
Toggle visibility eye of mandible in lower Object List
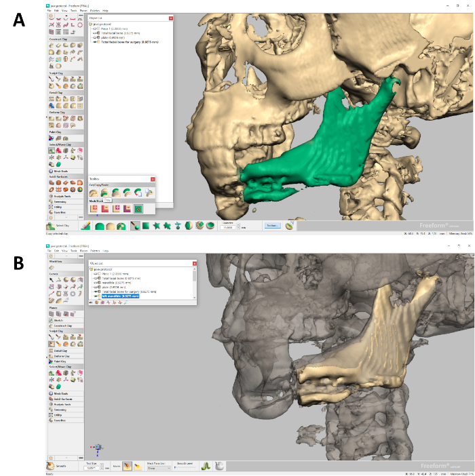pyautogui.click(x=96, y=283)
